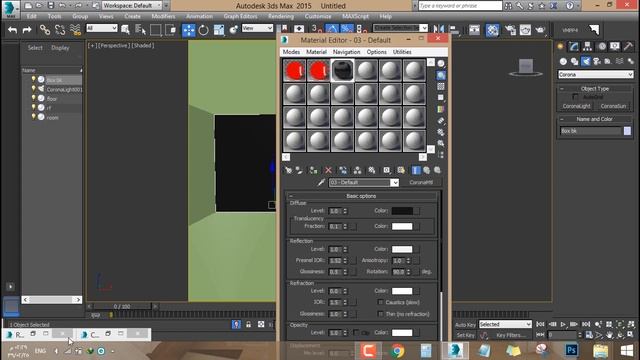Toggle the lightbulb for floor object
This screenshot has height=360, width=640.
(33, 98)
